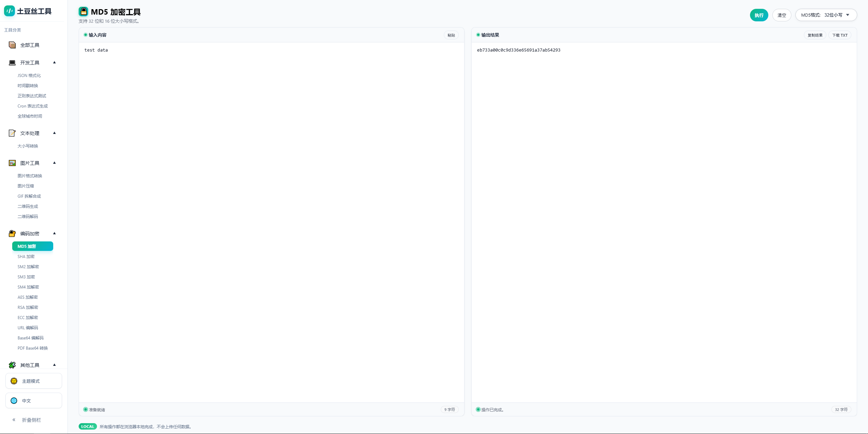Click the 其他工具 puzzle icon
868x434 pixels.
(x=12, y=365)
